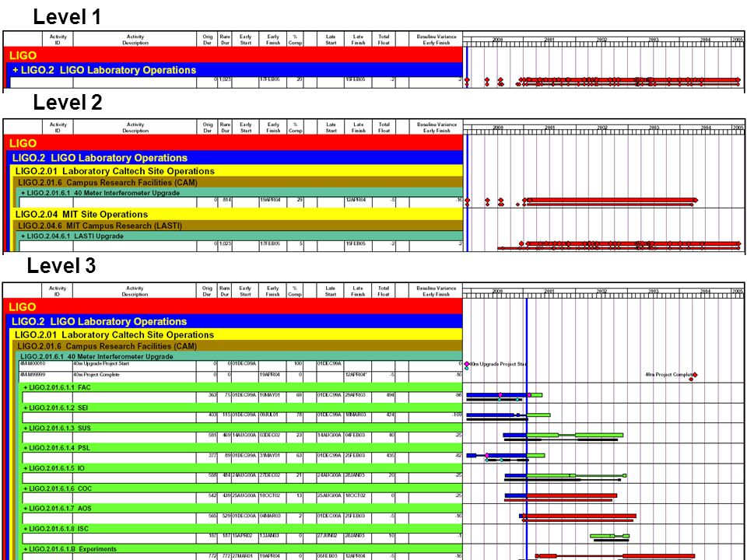747x560 pixels.
Task: Click Late Start column header in Level 3
Action: (x=331, y=292)
